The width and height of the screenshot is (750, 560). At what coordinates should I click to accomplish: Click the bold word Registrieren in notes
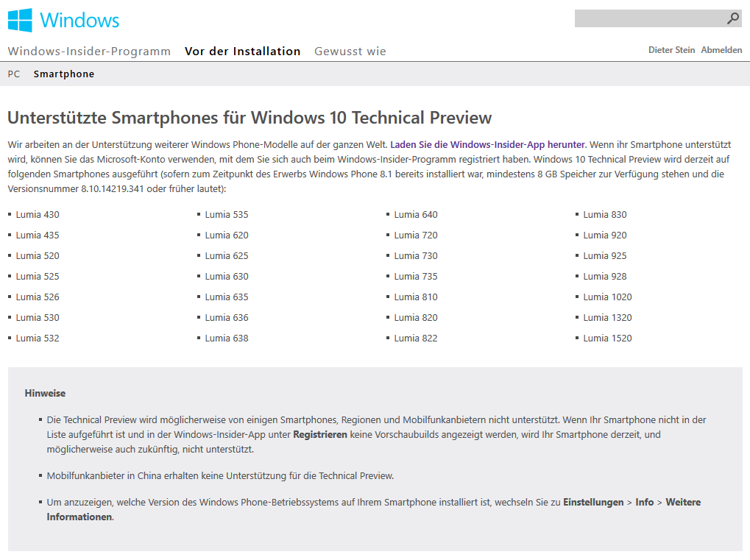click(320, 435)
